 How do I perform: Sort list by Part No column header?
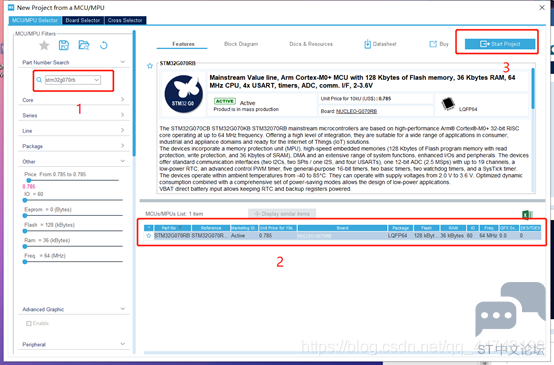(x=172, y=228)
